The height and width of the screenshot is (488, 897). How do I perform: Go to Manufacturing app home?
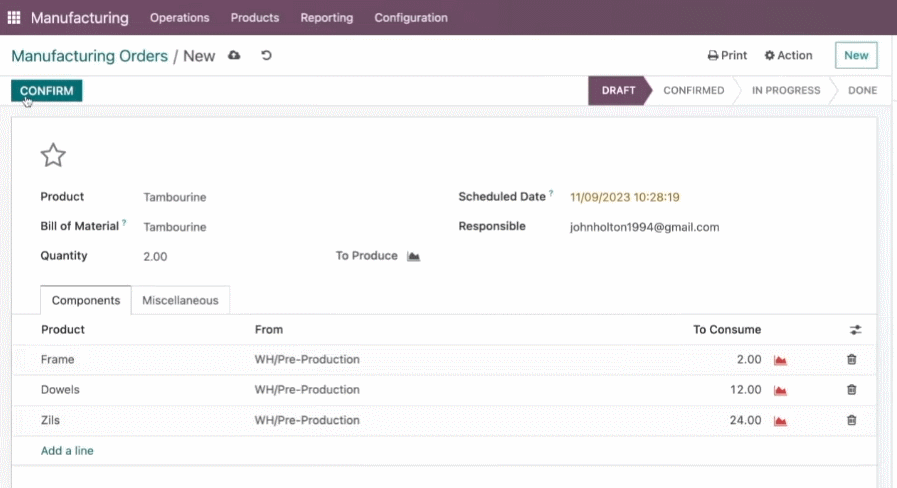[x=80, y=18]
